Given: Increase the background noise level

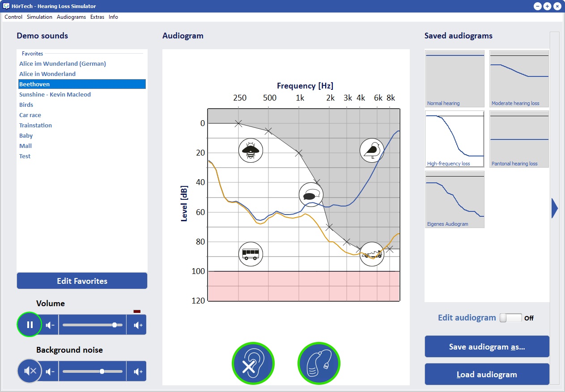Looking at the screenshot, I should 138,371.
